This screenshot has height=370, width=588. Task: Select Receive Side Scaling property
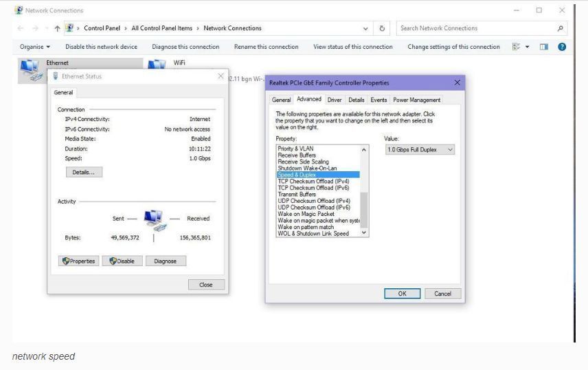coord(318,162)
